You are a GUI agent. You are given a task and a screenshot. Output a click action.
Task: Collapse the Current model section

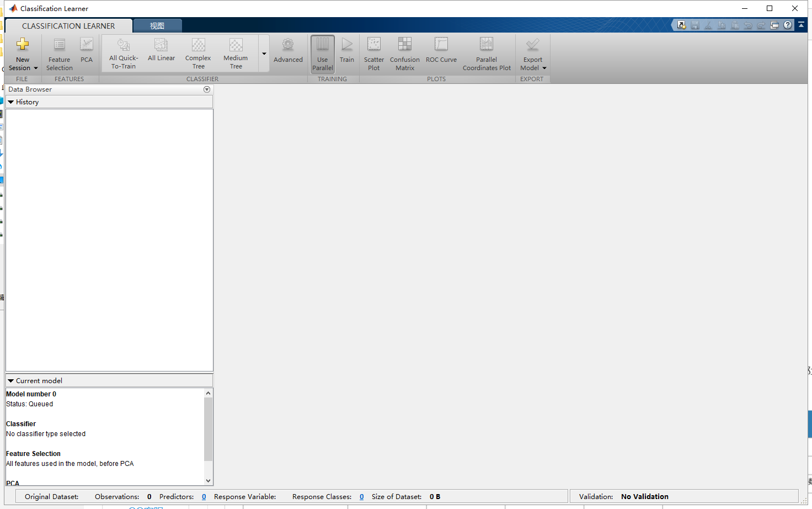10,381
